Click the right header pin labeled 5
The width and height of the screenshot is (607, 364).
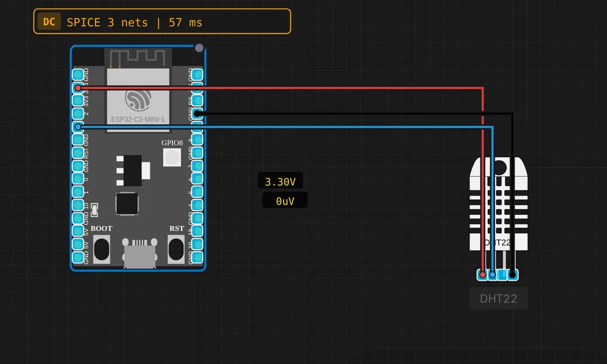198,192
